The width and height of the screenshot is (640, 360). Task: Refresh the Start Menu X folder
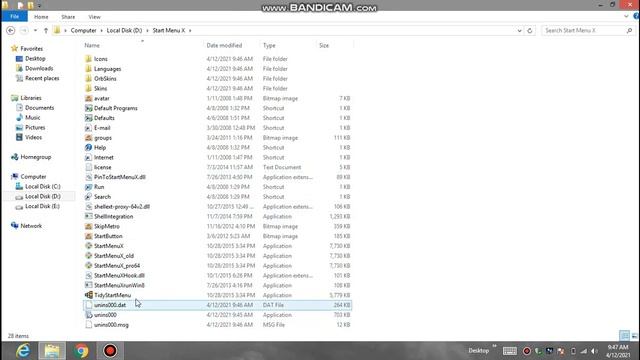[530, 31]
